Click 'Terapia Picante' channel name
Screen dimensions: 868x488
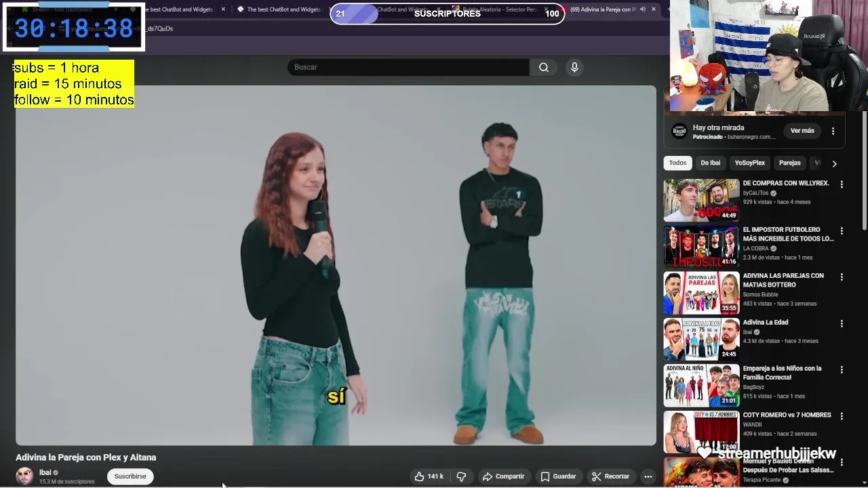click(x=762, y=480)
